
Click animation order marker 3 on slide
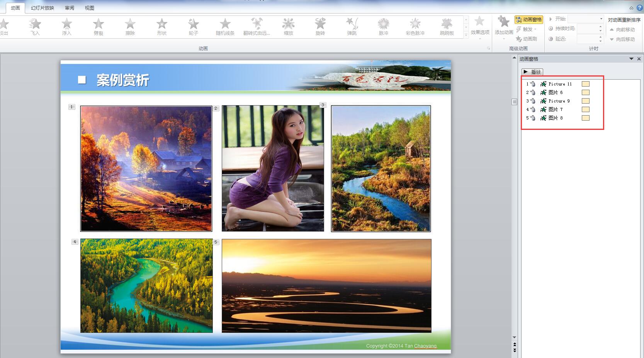pos(323,105)
